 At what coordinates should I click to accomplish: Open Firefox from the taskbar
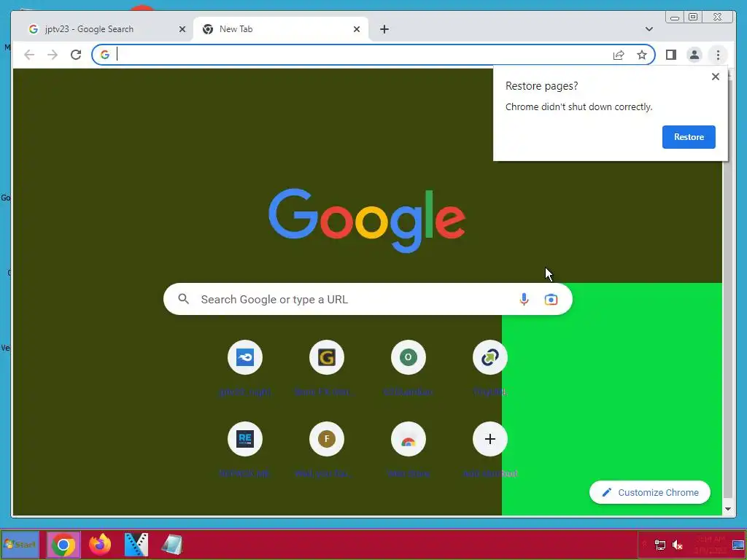pos(100,544)
